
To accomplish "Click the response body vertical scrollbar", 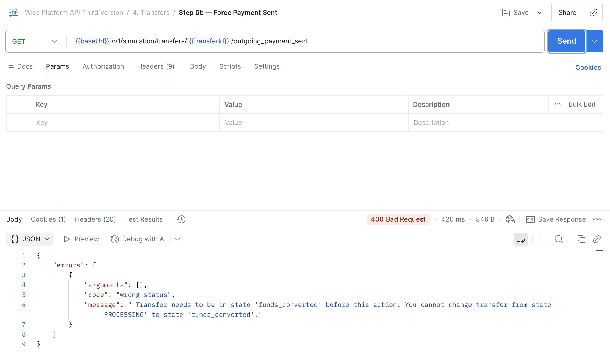I will 600,307.
